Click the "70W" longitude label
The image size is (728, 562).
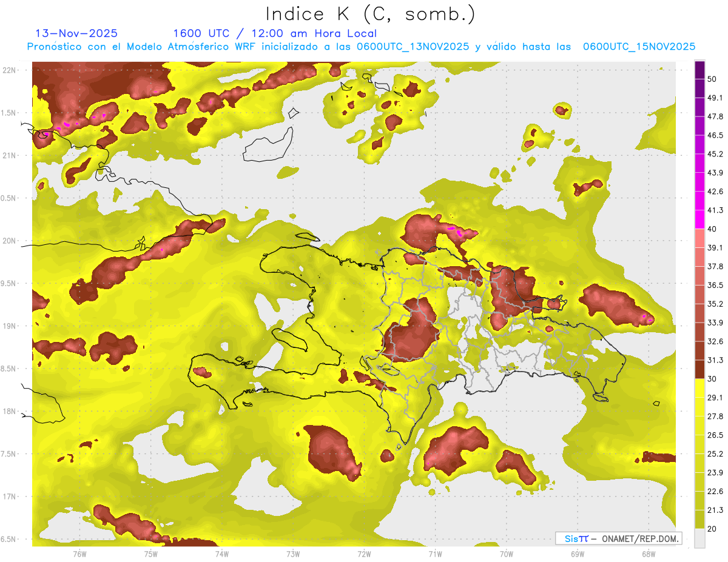click(x=507, y=554)
